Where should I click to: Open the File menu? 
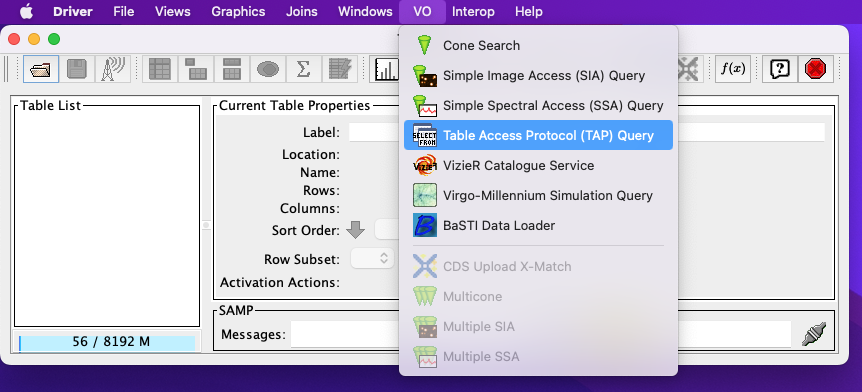[x=124, y=12]
